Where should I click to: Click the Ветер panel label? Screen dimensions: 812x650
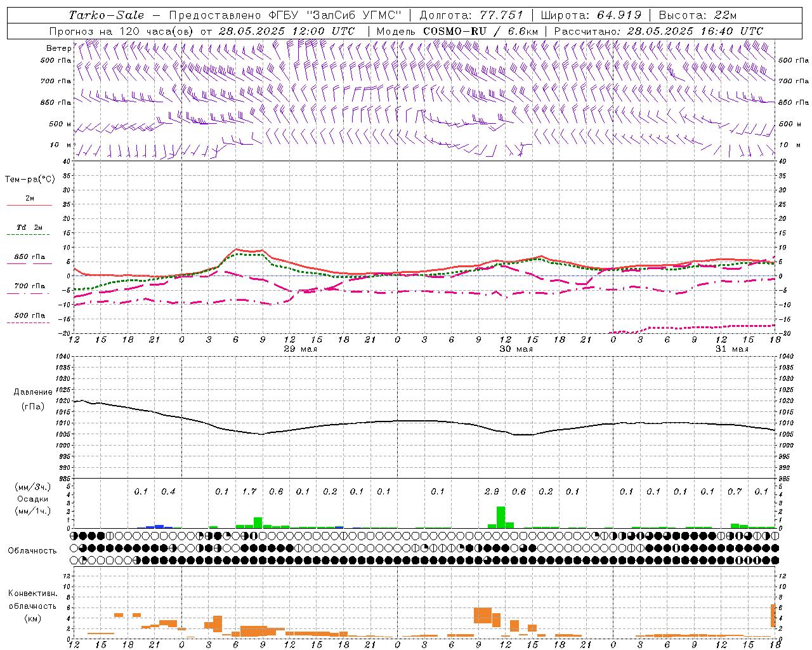(59, 48)
